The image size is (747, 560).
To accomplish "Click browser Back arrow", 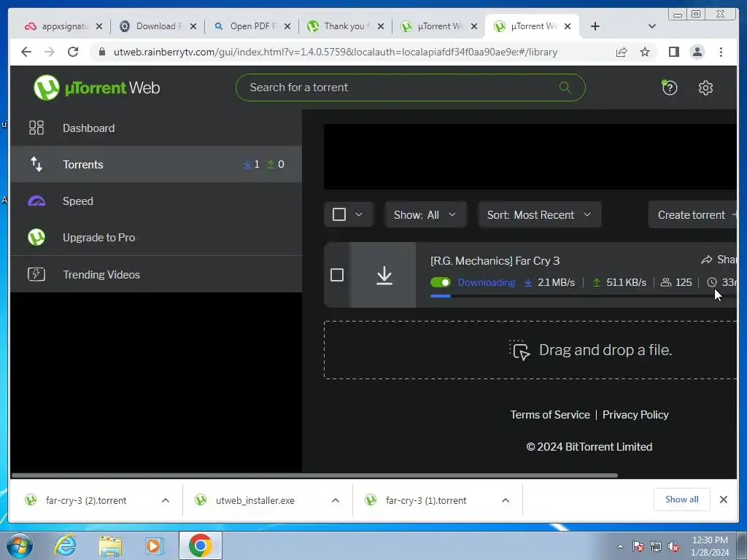I will (26, 52).
